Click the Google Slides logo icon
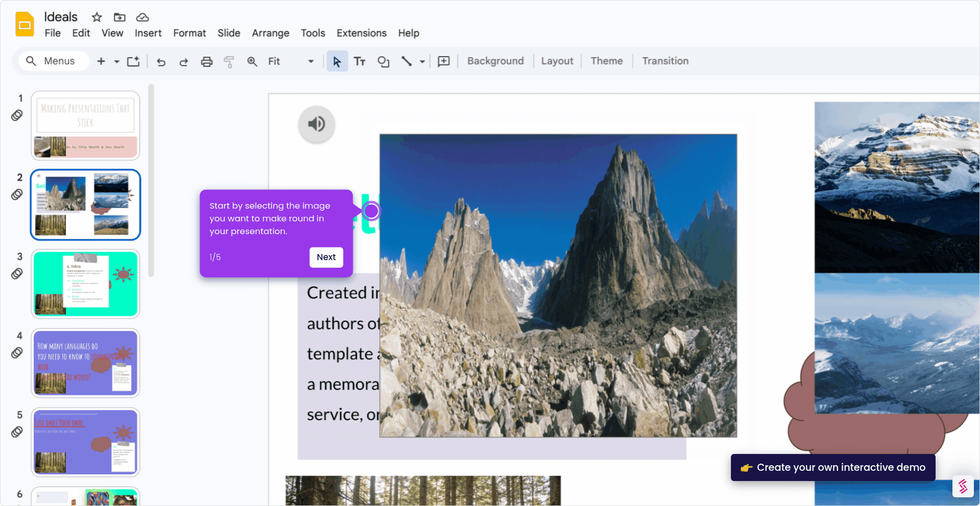 24,24
